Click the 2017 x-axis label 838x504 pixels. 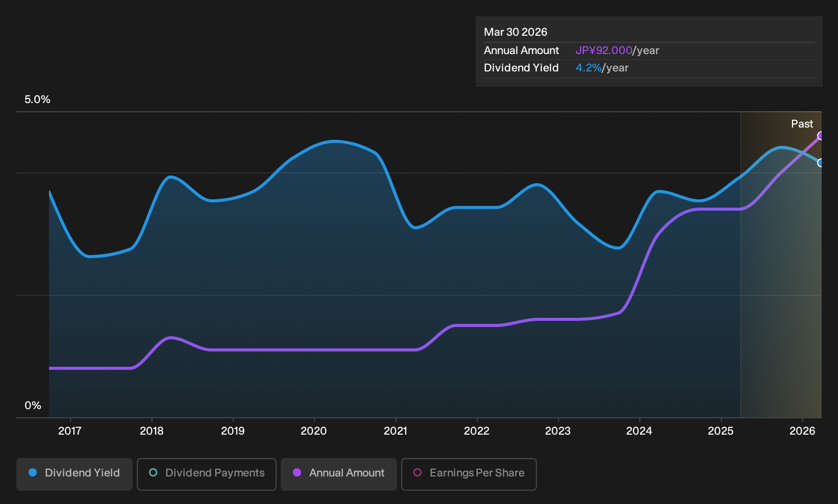pos(70,431)
